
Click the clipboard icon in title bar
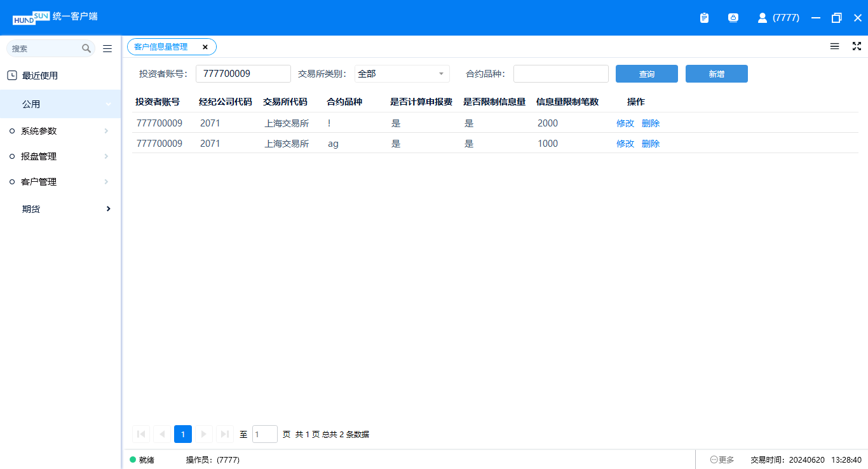click(704, 18)
